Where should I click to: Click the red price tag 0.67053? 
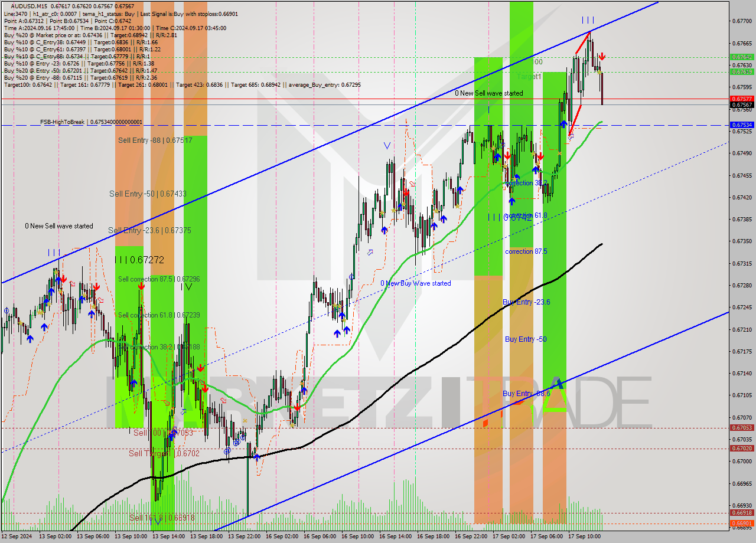(x=742, y=428)
